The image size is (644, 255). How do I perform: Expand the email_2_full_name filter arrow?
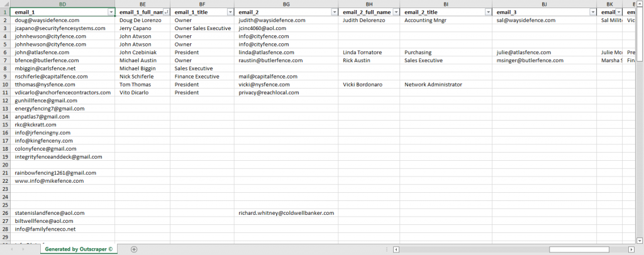[x=396, y=13]
